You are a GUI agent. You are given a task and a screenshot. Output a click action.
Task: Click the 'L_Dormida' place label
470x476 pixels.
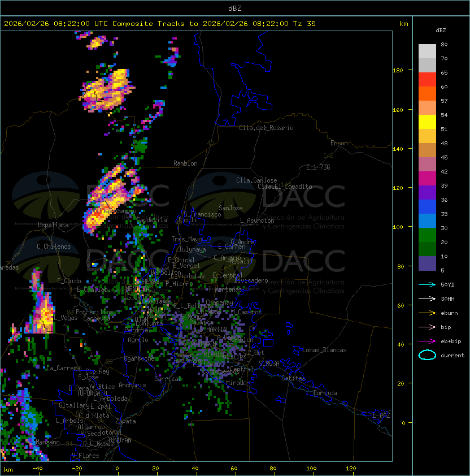[x=321, y=393]
